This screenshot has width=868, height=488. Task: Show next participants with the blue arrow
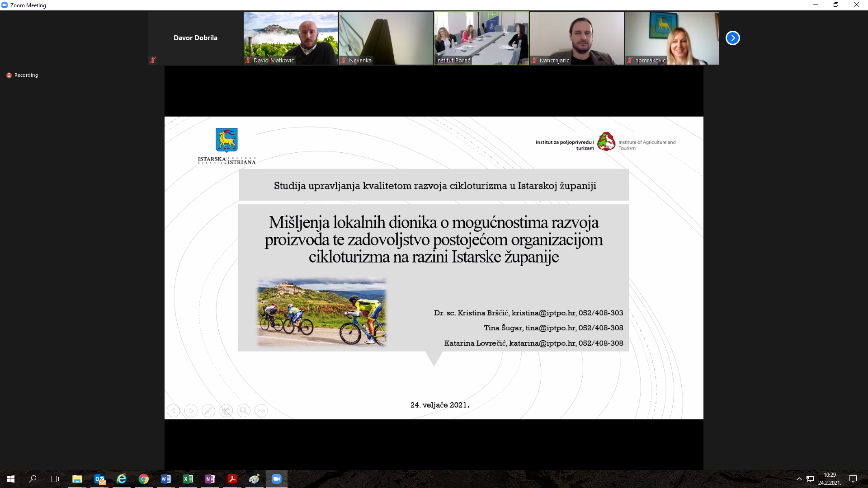pos(732,38)
